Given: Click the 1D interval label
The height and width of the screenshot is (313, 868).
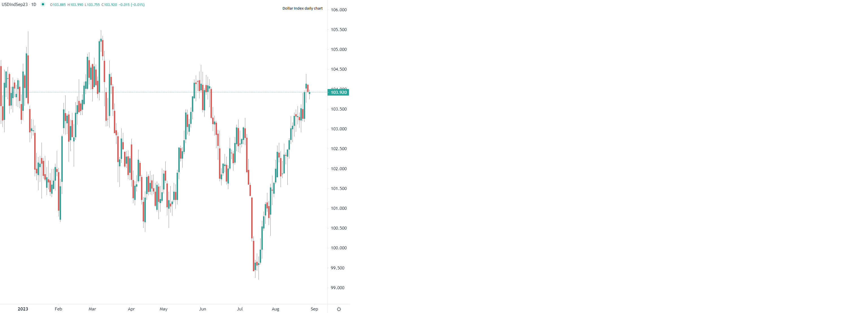Looking at the screenshot, I should pos(34,5).
